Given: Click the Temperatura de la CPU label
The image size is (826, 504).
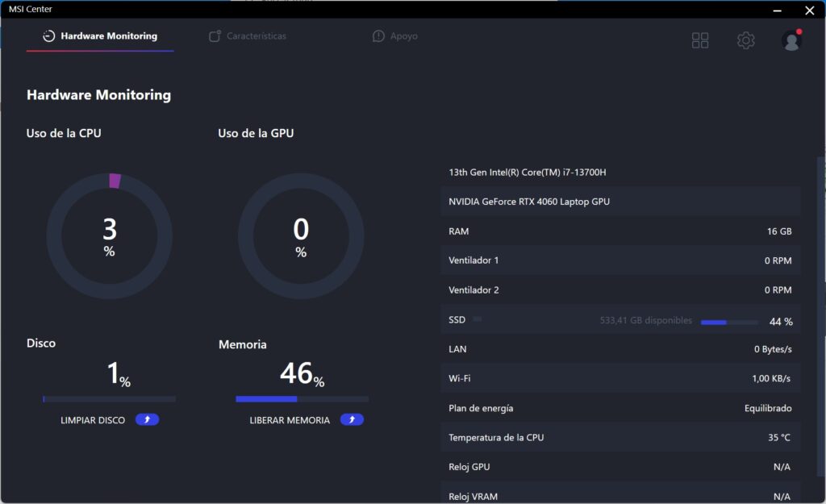Looking at the screenshot, I should pos(496,438).
